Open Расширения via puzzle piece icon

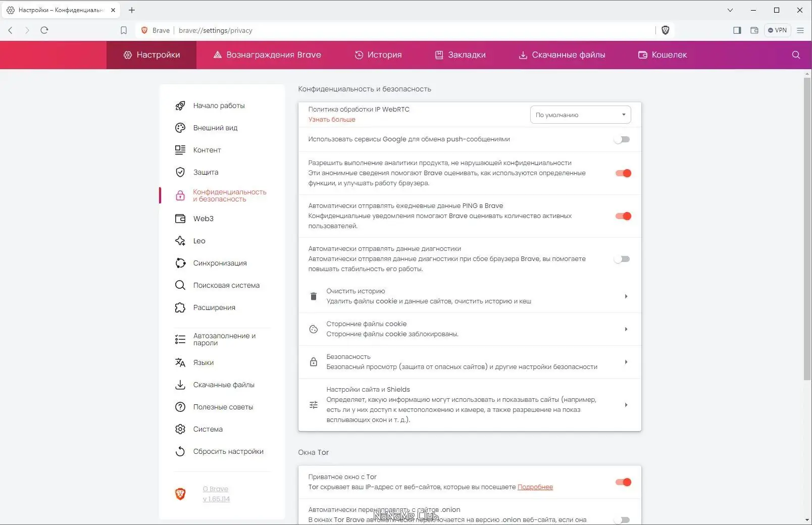180,307
